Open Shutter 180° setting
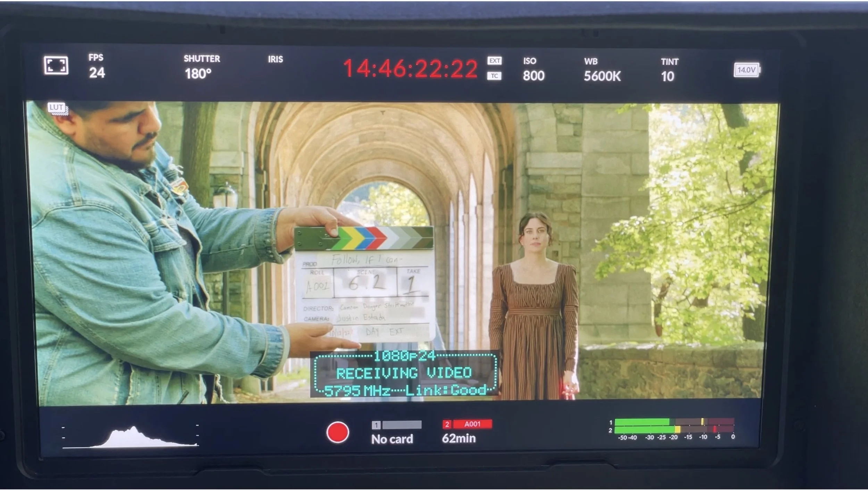Screen dimensions: 868x490 (201, 67)
